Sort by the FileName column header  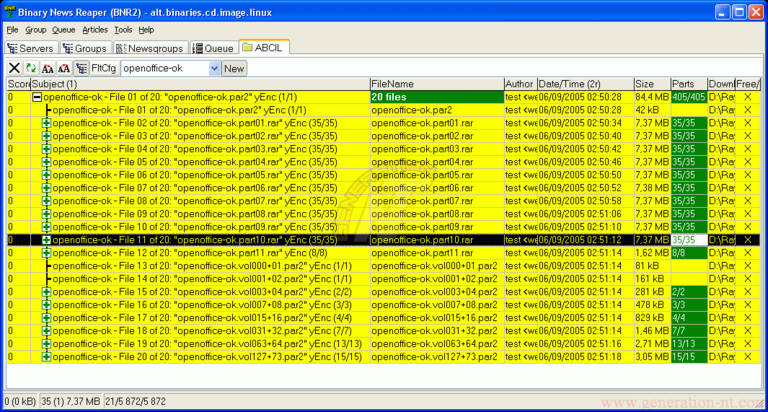(x=437, y=84)
